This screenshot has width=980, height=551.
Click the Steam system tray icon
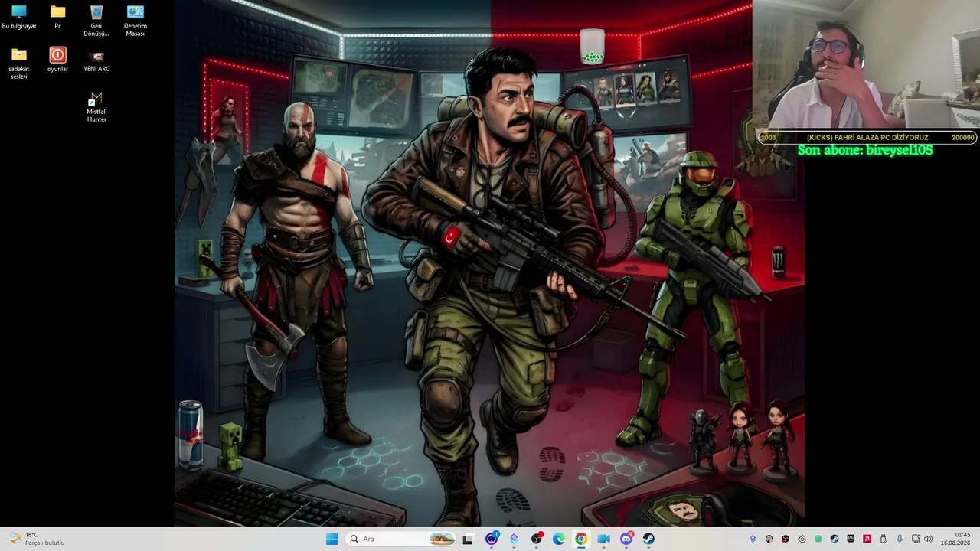835,539
